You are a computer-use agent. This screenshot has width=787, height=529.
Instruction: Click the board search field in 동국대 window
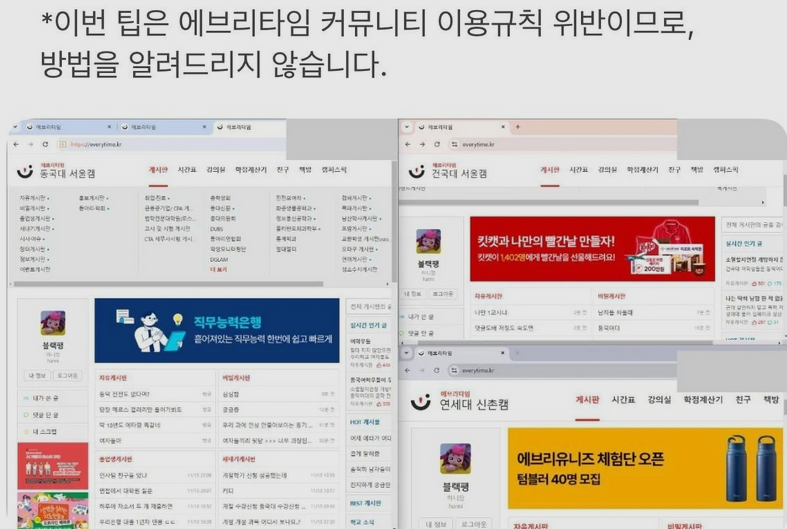369,306
